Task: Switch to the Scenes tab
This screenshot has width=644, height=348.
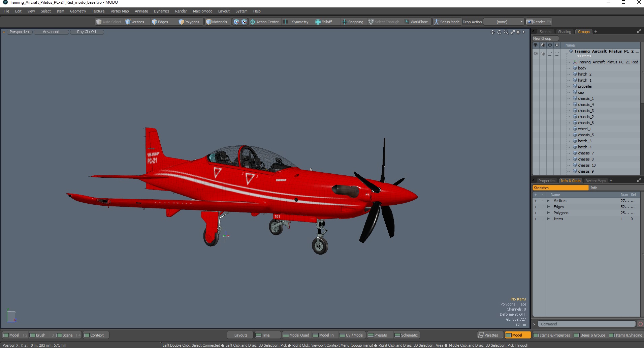Action: (x=545, y=32)
